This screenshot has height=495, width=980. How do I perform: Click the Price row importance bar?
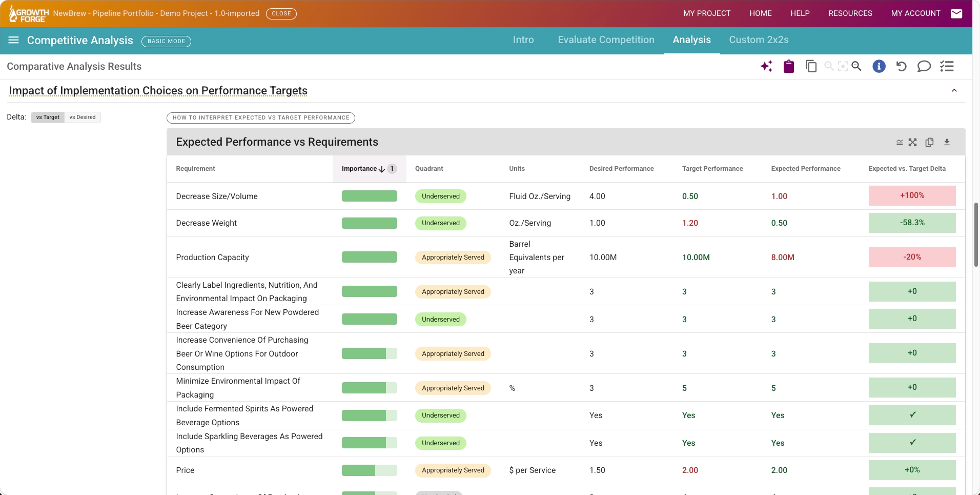(369, 470)
